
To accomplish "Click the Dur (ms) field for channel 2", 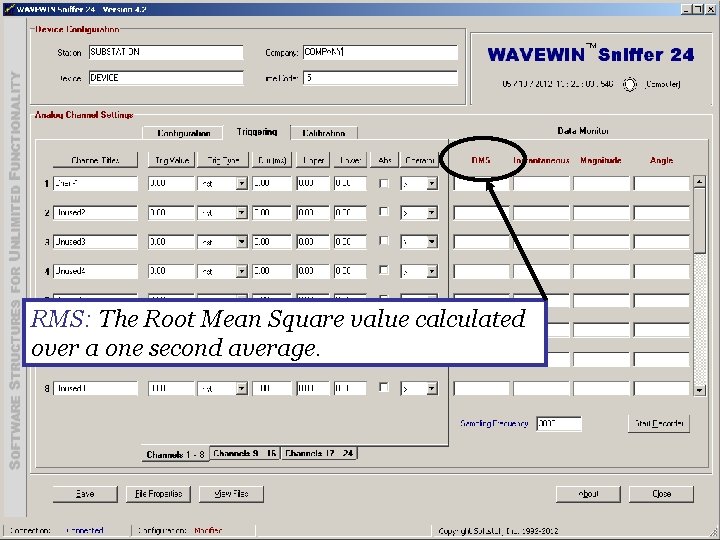I will (x=272, y=213).
